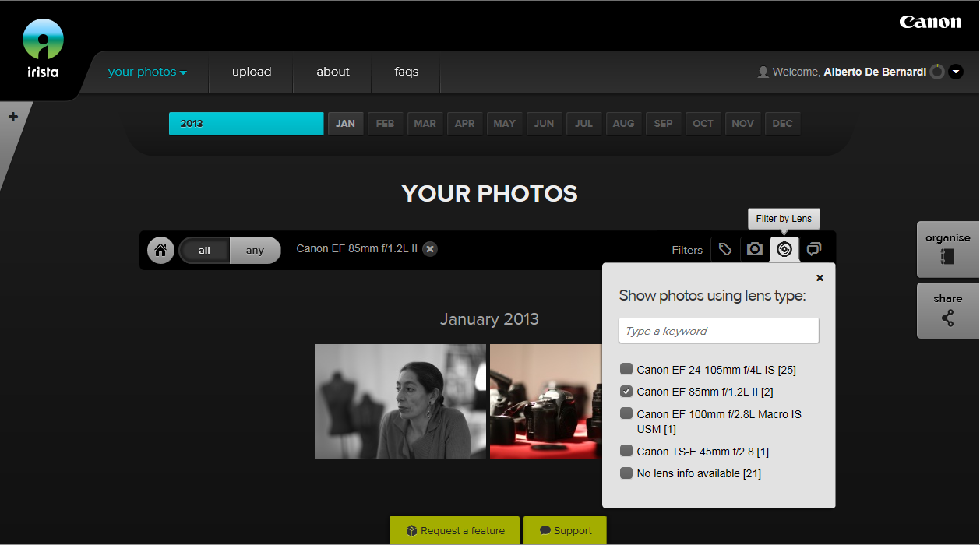Click the Request a feature button
The width and height of the screenshot is (980, 545).
pyautogui.click(x=455, y=531)
